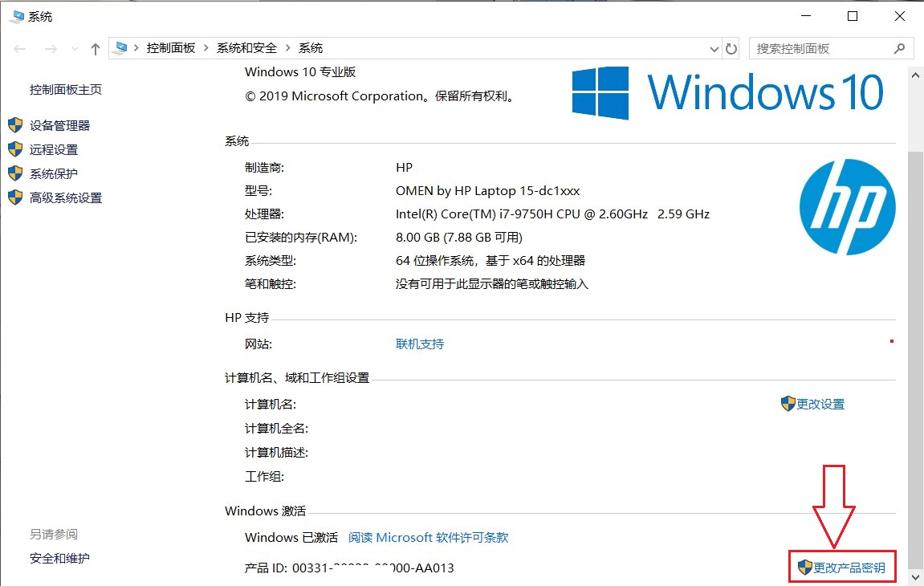Click the shield icon beside 系统保护

click(15, 173)
